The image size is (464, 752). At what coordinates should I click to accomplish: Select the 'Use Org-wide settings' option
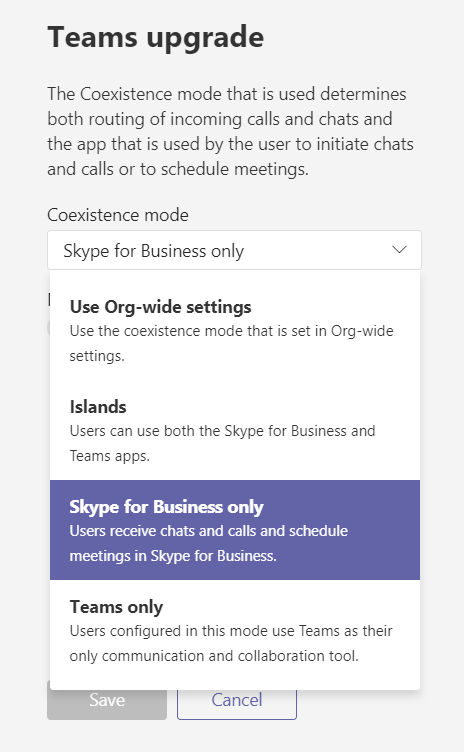click(x=235, y=330)
